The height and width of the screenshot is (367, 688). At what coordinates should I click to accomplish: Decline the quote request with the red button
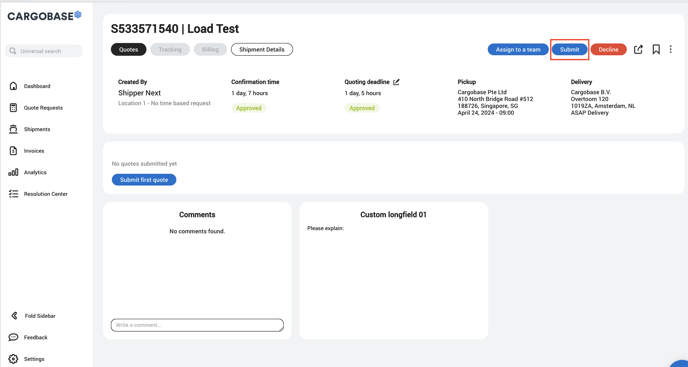(x=609, y=50)
